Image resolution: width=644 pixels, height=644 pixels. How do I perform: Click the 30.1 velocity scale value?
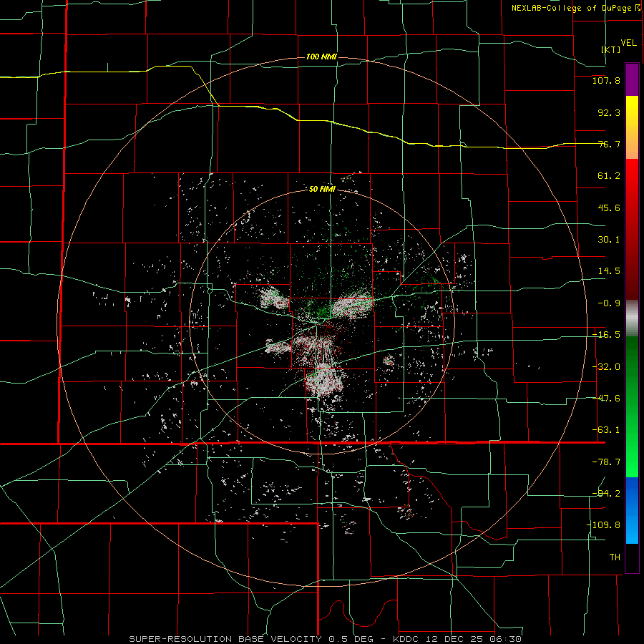[609, 240]
